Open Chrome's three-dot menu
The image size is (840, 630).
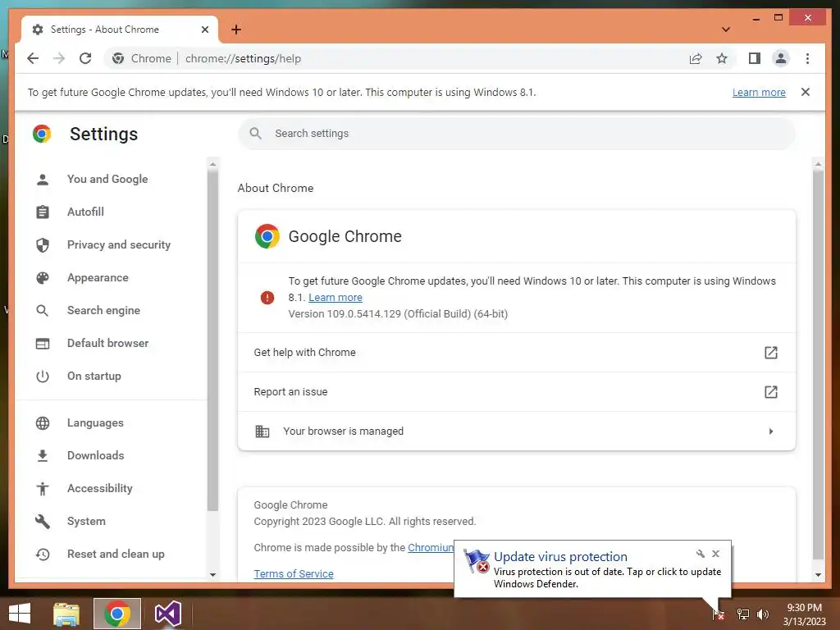point(807,58)
